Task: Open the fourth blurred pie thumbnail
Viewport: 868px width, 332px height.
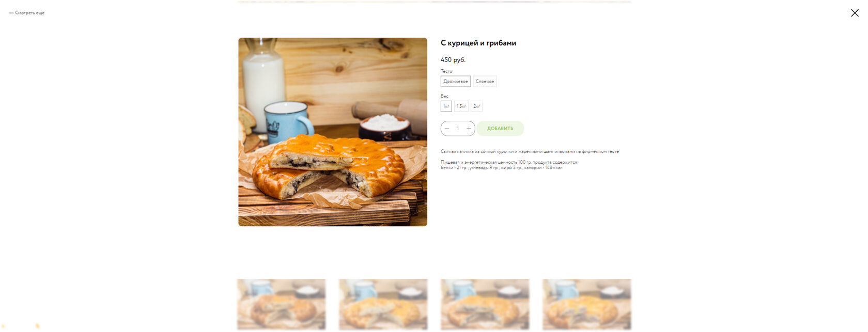Action: [x=586, y=304]
